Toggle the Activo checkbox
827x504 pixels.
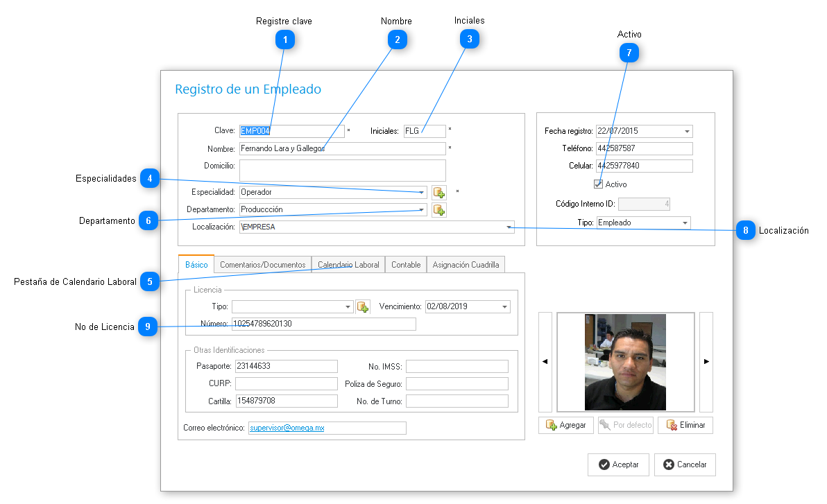(x=598, y=184)
